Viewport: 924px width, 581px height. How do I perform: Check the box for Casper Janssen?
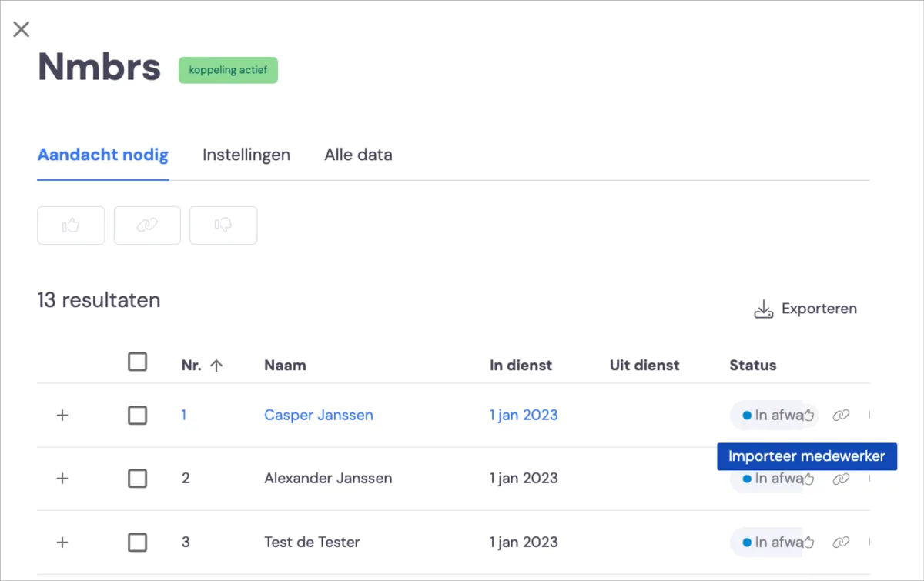tap(138, 416)
